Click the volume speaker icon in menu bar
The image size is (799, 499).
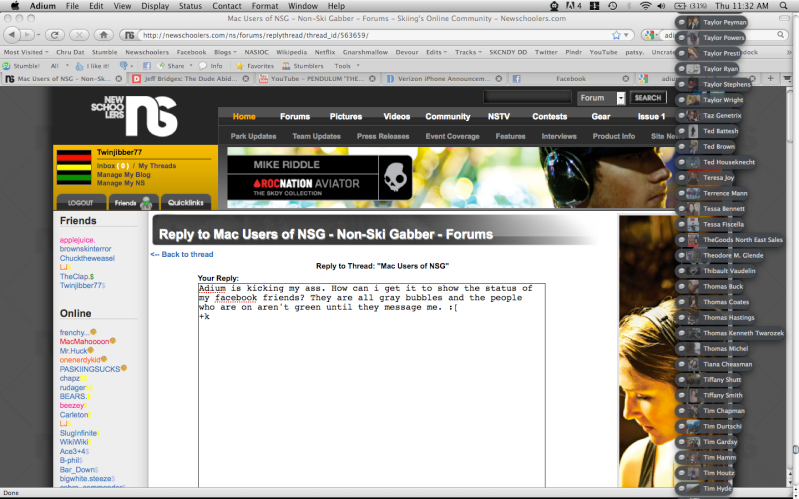(x=664, y=6)
